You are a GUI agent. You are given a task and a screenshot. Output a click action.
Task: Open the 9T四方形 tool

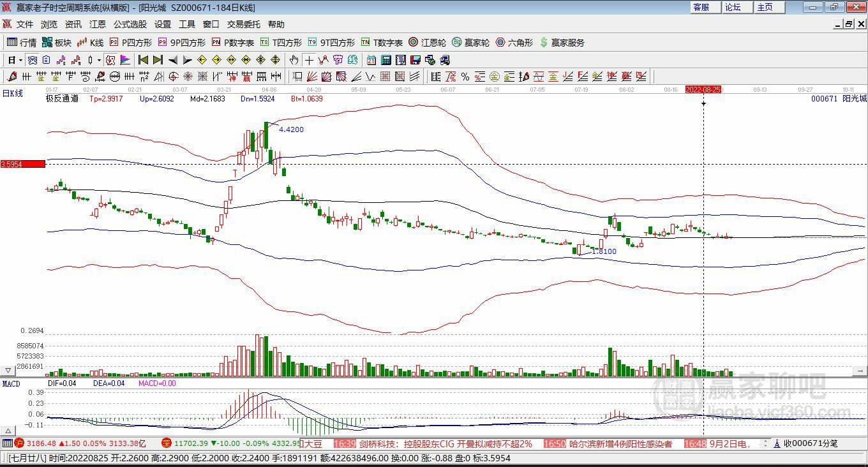coord(331,43)
